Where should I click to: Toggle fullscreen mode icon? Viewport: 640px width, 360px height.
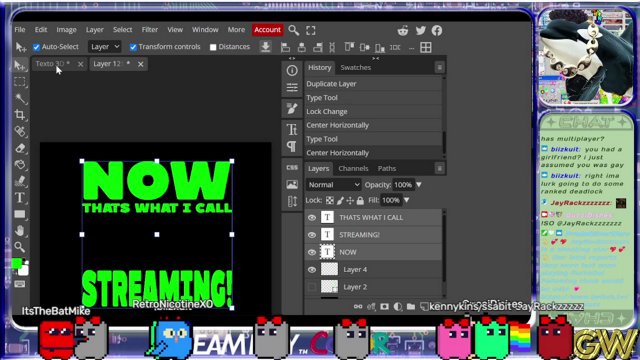click(311, 30)
